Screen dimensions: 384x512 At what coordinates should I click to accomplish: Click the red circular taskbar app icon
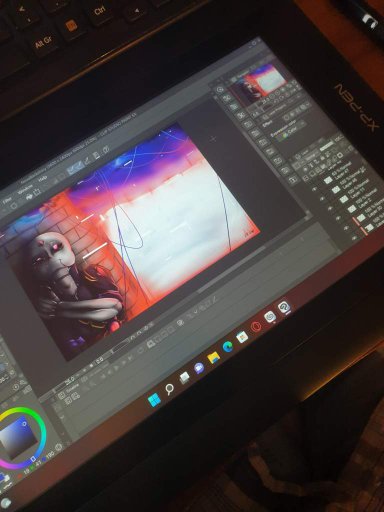click(x=256, y=327)
